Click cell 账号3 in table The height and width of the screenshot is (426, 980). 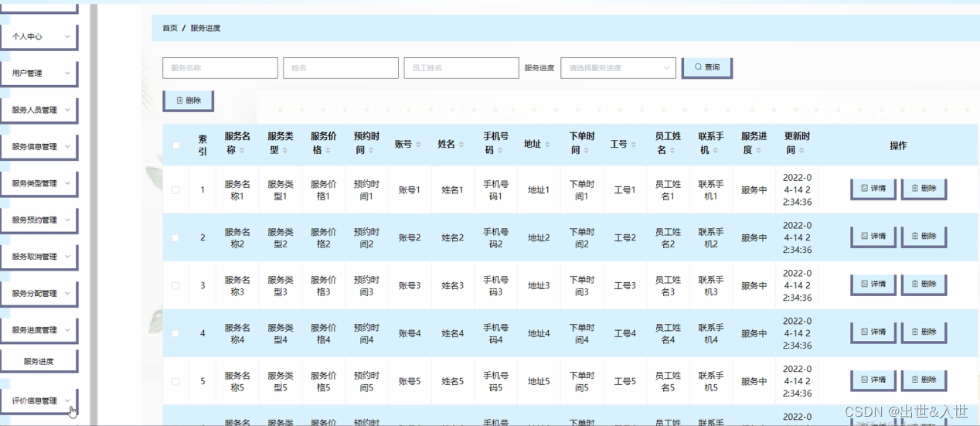[410, 286]
